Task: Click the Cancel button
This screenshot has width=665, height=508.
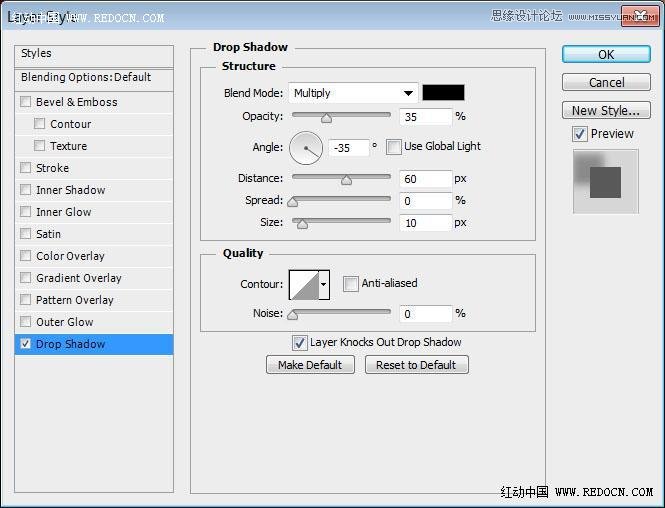Action: tap(606, 82)
